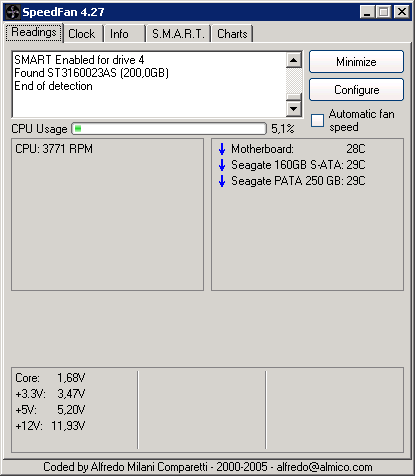Click the CPU Usage progress bar
This screenshot has width=415, height=476.
coord(169,129)
